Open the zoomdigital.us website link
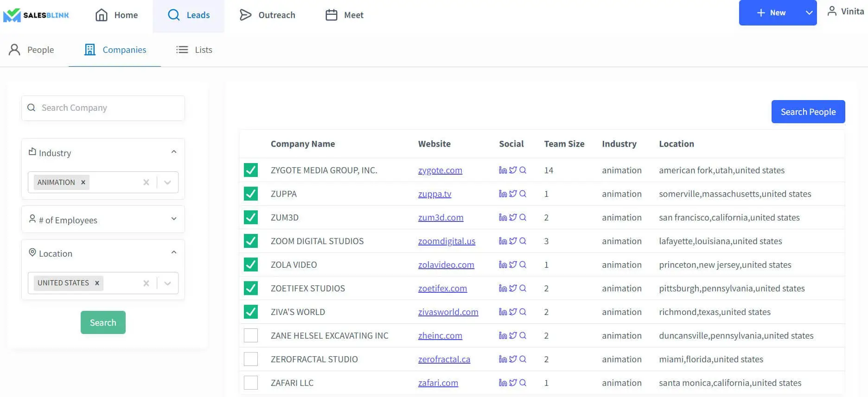This screenshot has width=868, height=397. [x=447, y=241]
